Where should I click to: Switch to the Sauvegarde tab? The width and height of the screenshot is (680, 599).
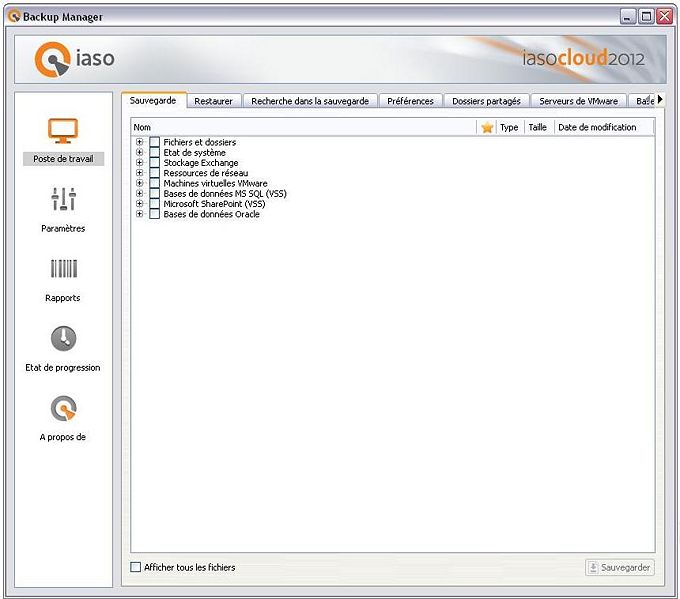[x=153, y=100]
